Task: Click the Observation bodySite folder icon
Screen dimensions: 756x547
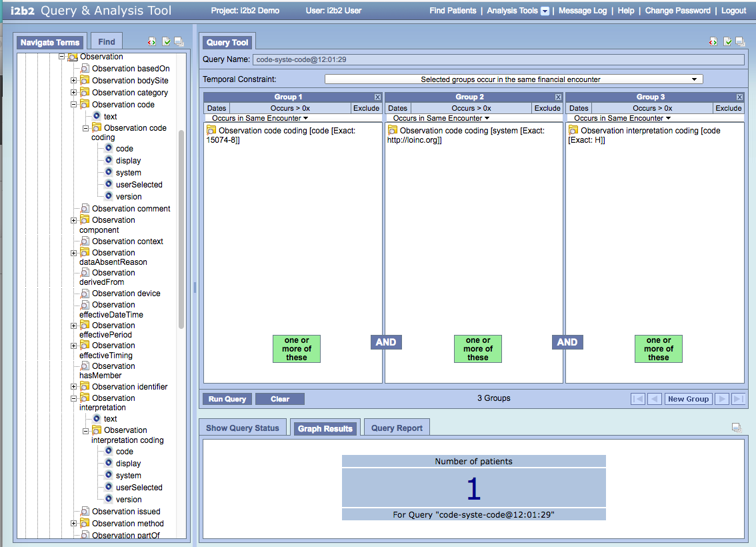Action: click(85, 79)
